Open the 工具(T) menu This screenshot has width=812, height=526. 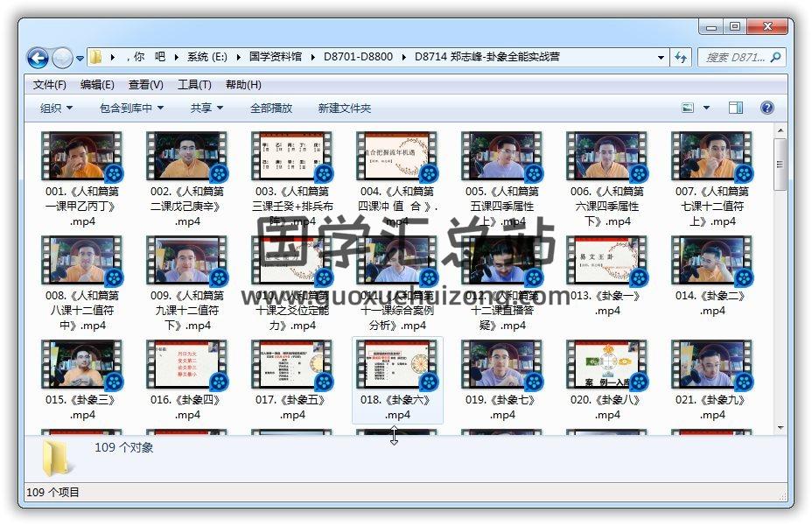[x=194, y=85]
